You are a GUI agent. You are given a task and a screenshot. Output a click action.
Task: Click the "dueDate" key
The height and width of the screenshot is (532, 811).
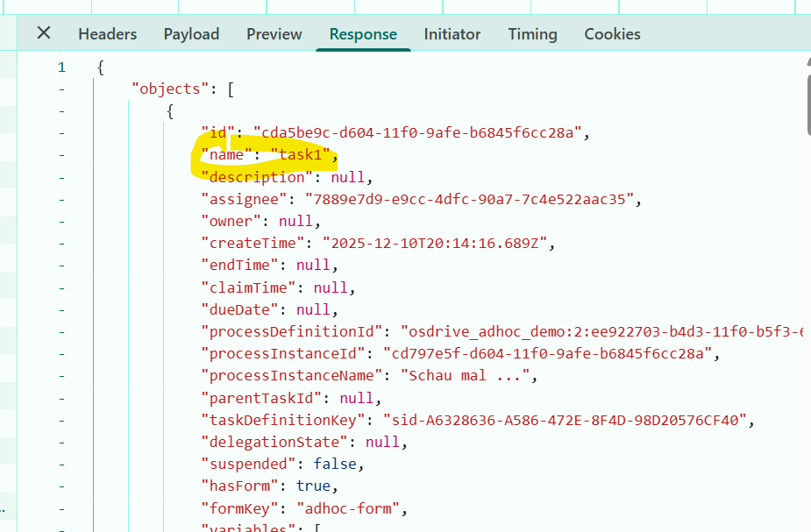point(240,309)
